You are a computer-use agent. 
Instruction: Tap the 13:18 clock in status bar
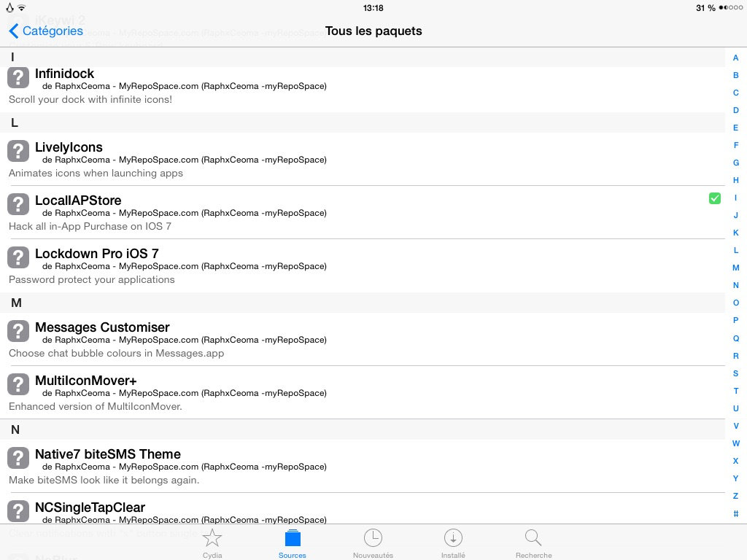click(373, 7)
